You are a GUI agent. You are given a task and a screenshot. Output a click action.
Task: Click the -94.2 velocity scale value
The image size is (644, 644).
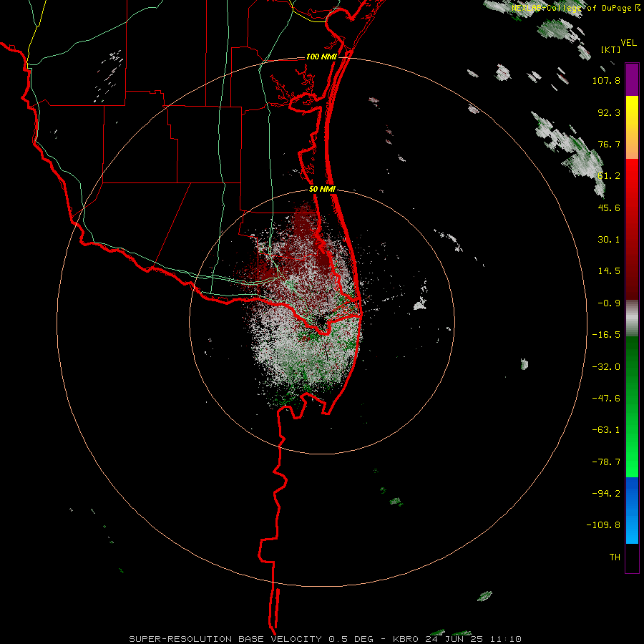click(x=606, y=494)
